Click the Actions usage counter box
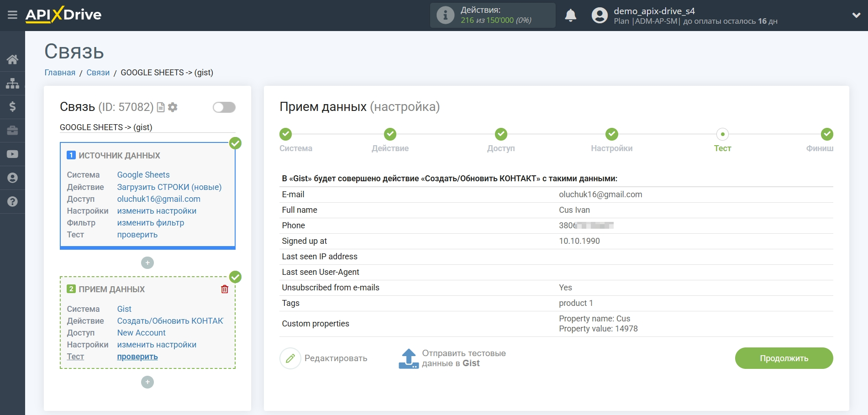 pos(492,16)
